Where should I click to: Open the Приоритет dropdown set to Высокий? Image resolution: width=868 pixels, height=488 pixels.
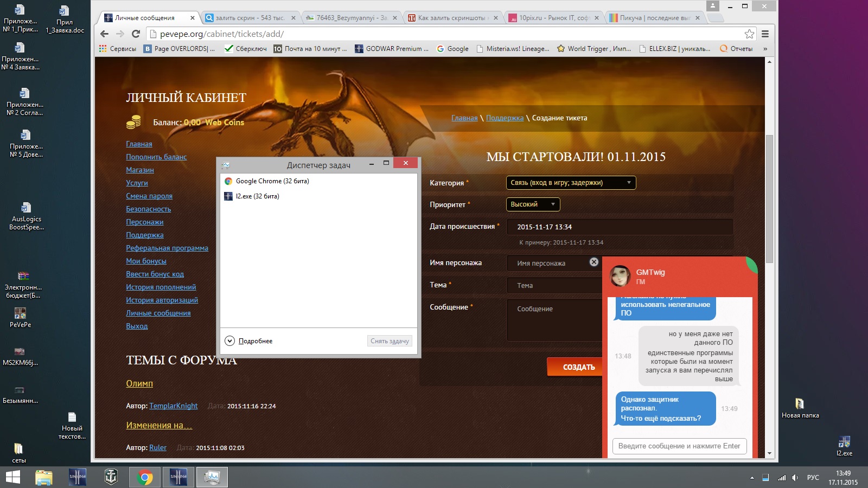coord(533,204)
